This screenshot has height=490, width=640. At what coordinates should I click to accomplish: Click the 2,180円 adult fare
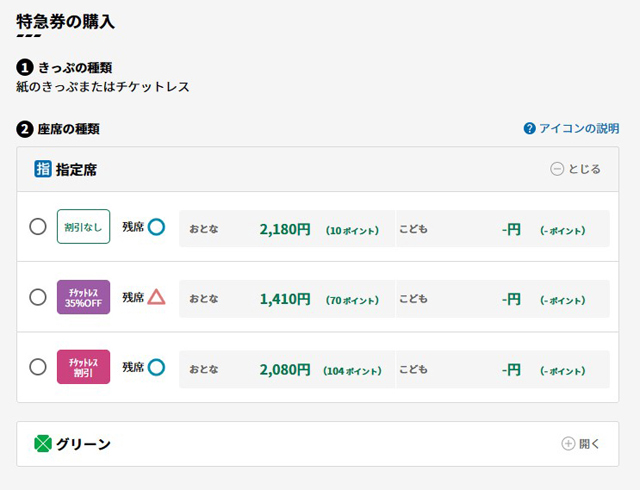(x=285, y=229)
